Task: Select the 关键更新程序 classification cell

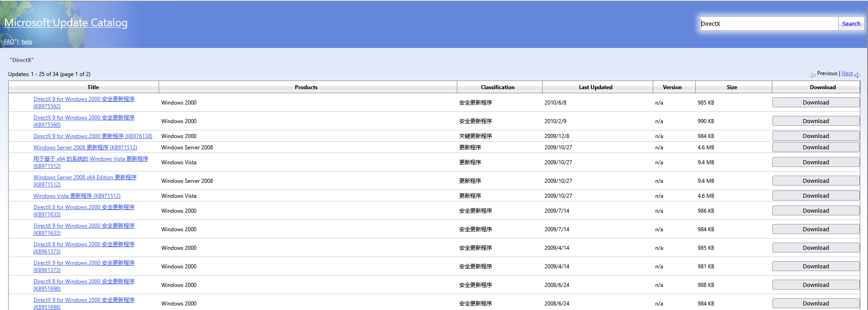Action: (x=475, y=136)
